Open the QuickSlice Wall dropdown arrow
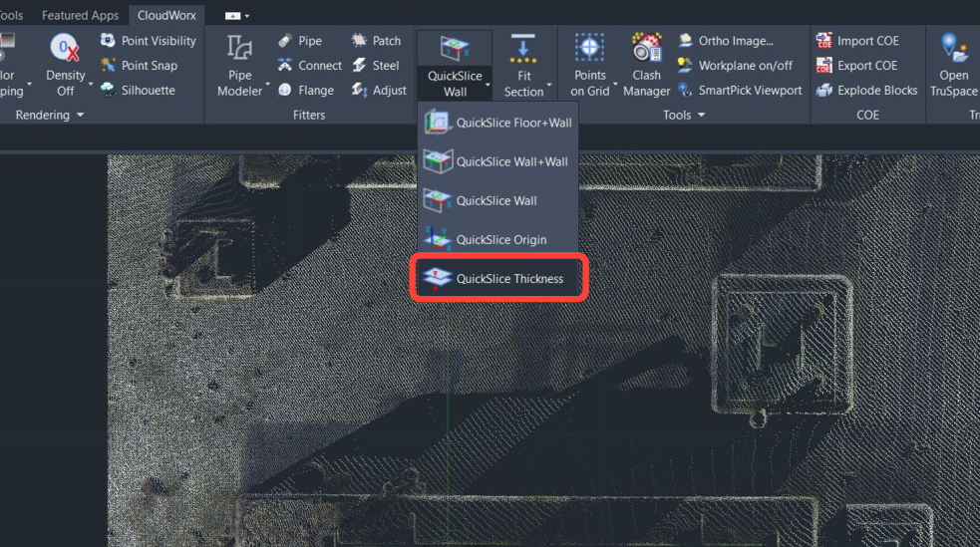This screenshot has height=547, width=980. pos(488,85)
